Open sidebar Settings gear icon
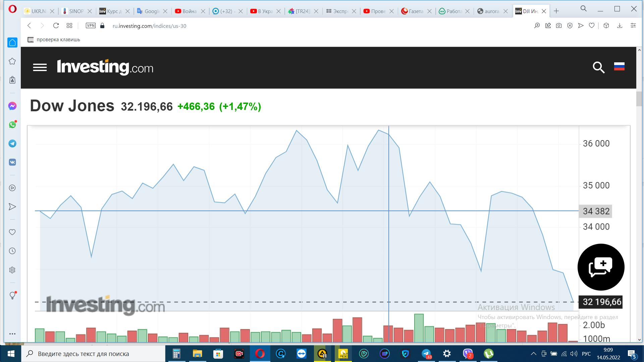The height and width of the screenshot is (362, 644). 12,270
